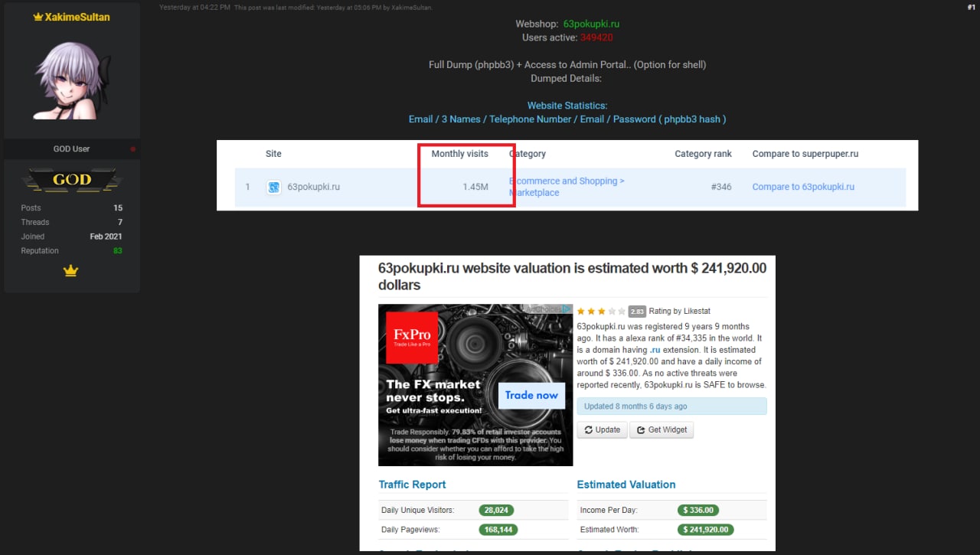The width and height of the screenshot is (980, 555).
Task: Open Ecommerce and Shopping category link
Action: [x=567, y=187]
